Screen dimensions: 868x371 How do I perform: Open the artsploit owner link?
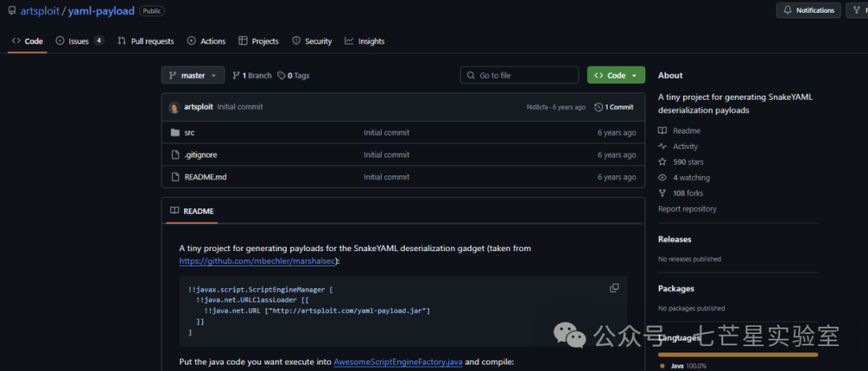pyautogui.click(x=41, y=11)
